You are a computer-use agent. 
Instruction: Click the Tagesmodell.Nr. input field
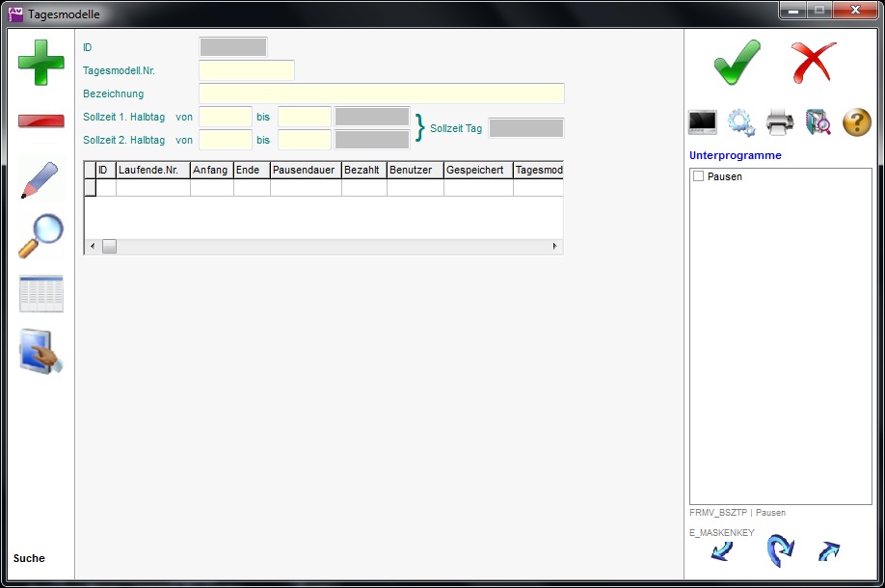(247, 70)
